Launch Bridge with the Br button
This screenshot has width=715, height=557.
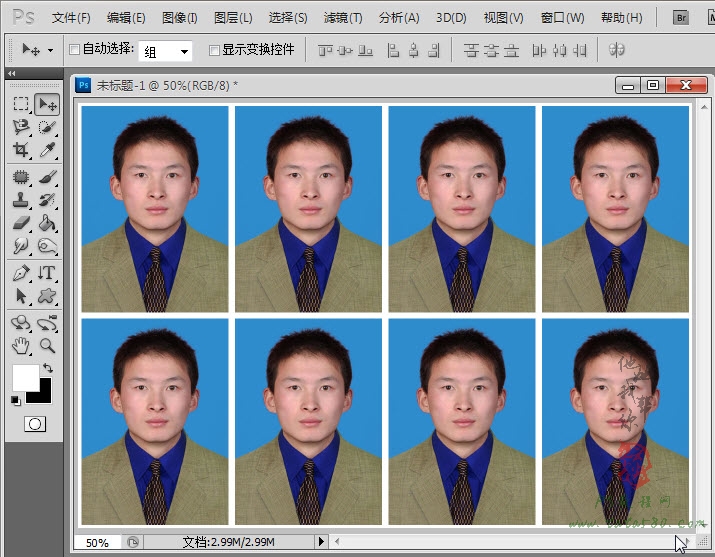pyautogui.click(x=681, y=18)
